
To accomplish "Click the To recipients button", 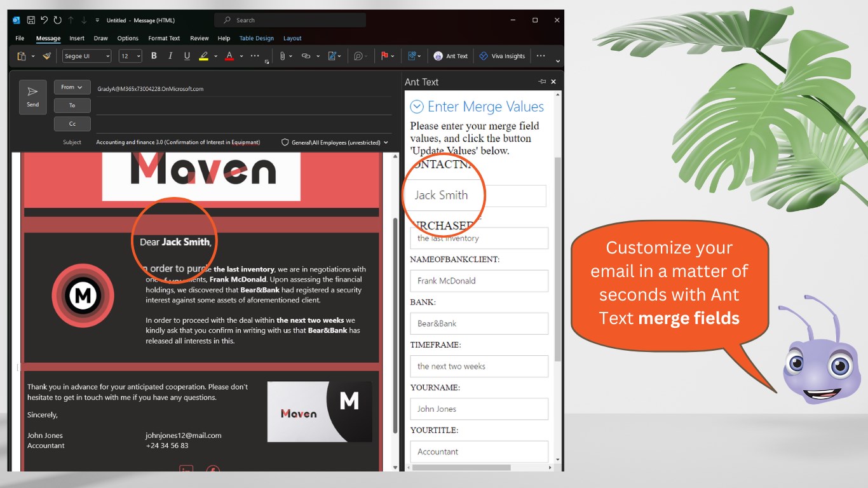I will tap(72, 105).
